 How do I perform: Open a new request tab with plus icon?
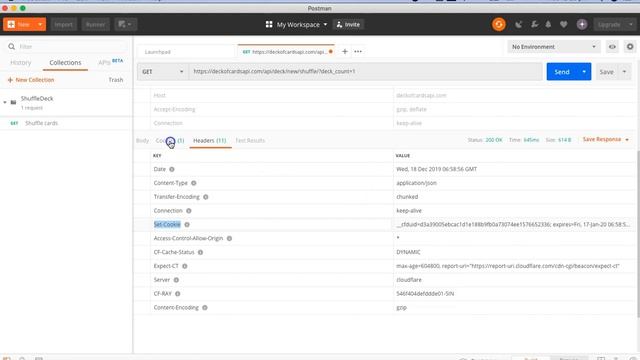pos(345,51)
